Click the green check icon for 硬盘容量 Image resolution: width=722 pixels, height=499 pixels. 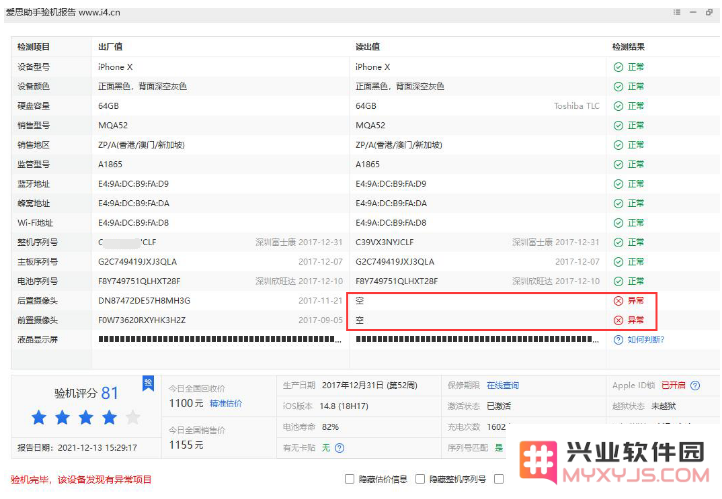[618, 106]
